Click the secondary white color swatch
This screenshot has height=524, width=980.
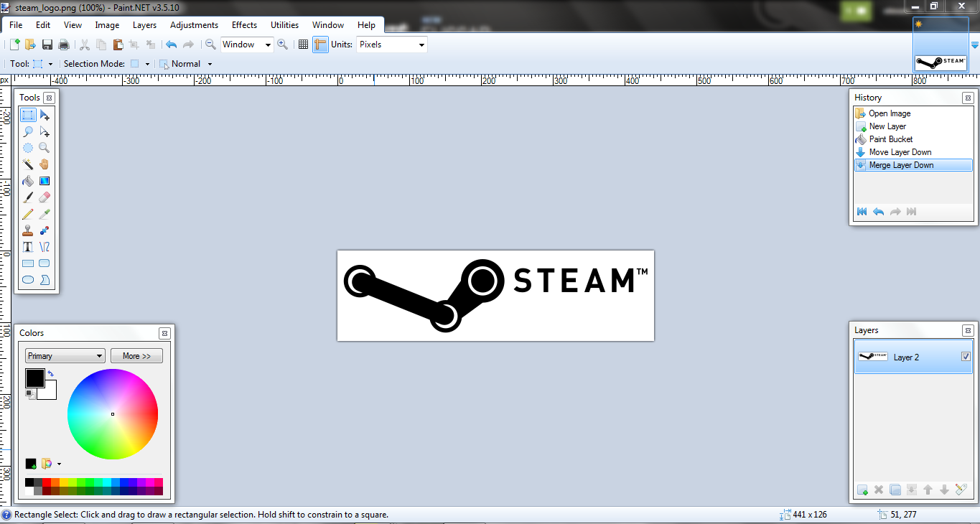click(x=47, y=390)
